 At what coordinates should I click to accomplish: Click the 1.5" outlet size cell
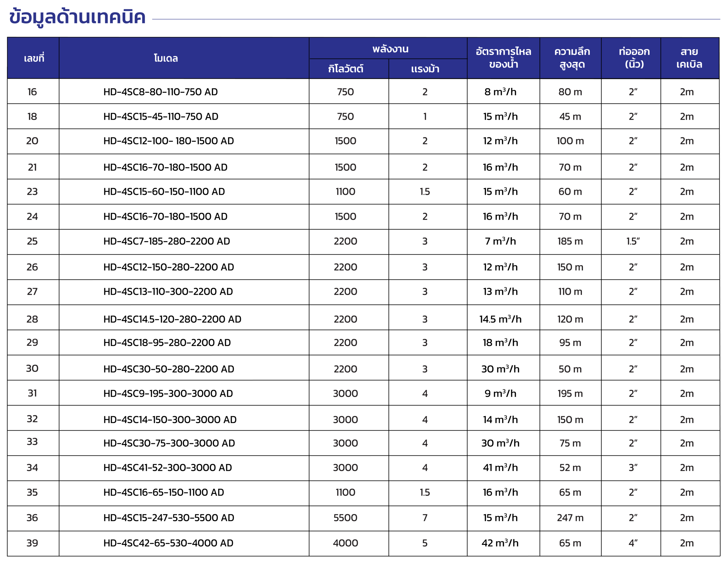click(633, 241)
